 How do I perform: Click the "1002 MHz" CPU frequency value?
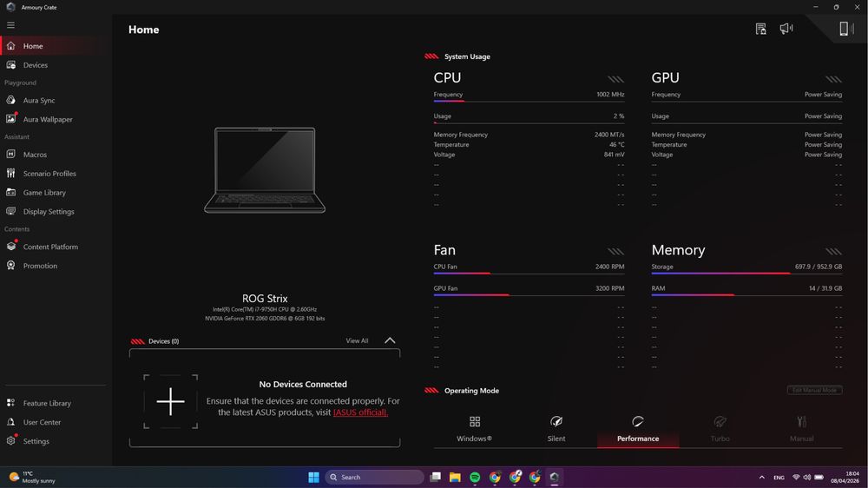[x=610, y=94]
